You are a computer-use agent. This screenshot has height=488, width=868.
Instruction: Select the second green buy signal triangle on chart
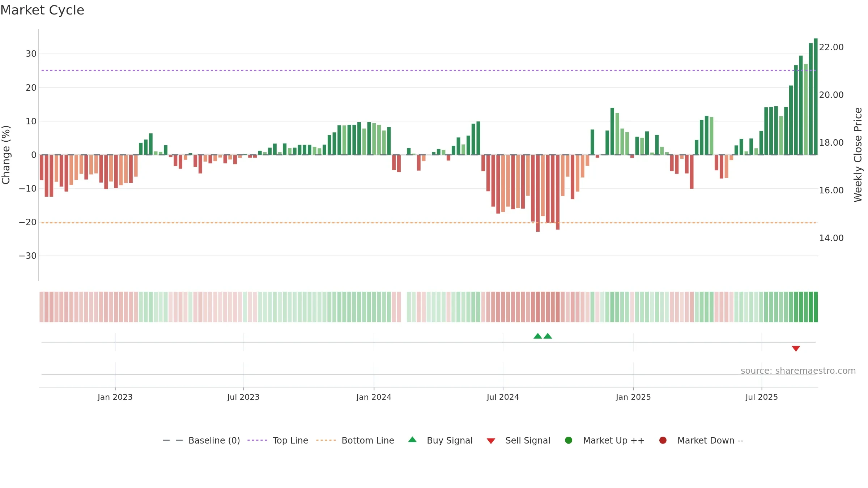(548, 336)
